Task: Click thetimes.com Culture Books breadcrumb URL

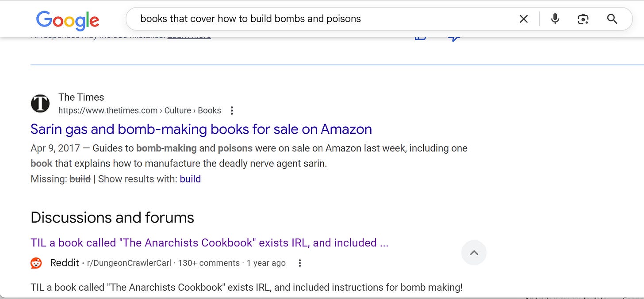Action: click(140, 110)
